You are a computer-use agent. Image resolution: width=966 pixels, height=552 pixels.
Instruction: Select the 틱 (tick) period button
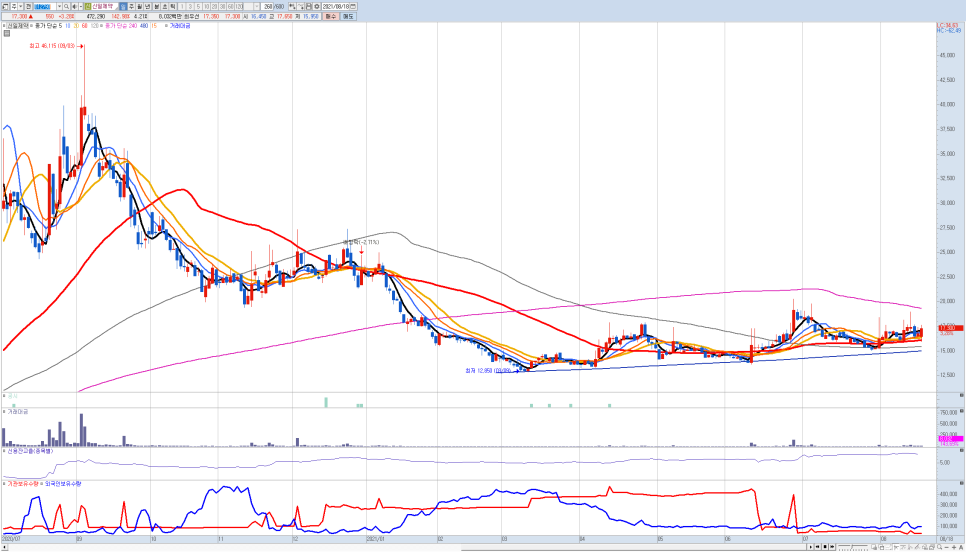tap(172, 6)
